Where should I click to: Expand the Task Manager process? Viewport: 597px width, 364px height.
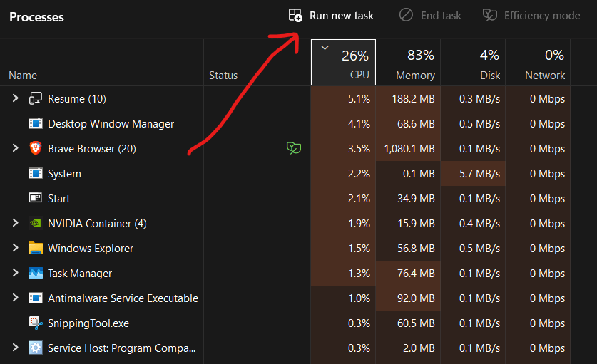(x=15, y=273)
